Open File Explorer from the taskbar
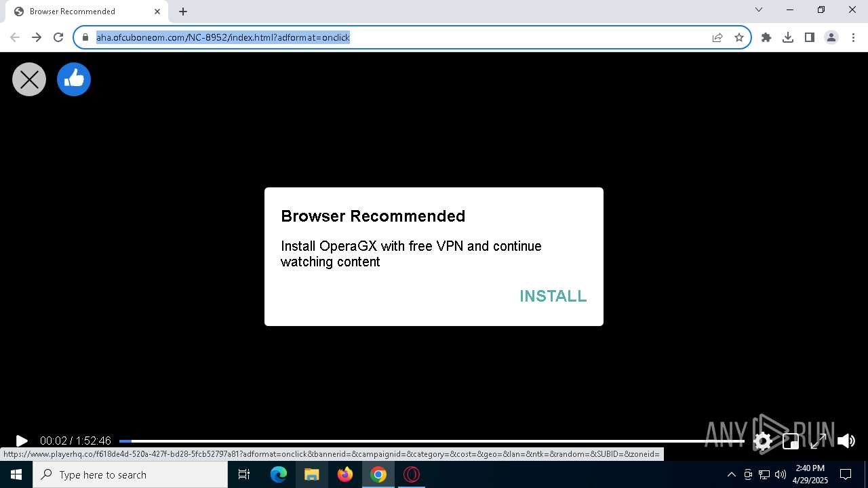Screen dimensions: 868x488 point(312,474)
